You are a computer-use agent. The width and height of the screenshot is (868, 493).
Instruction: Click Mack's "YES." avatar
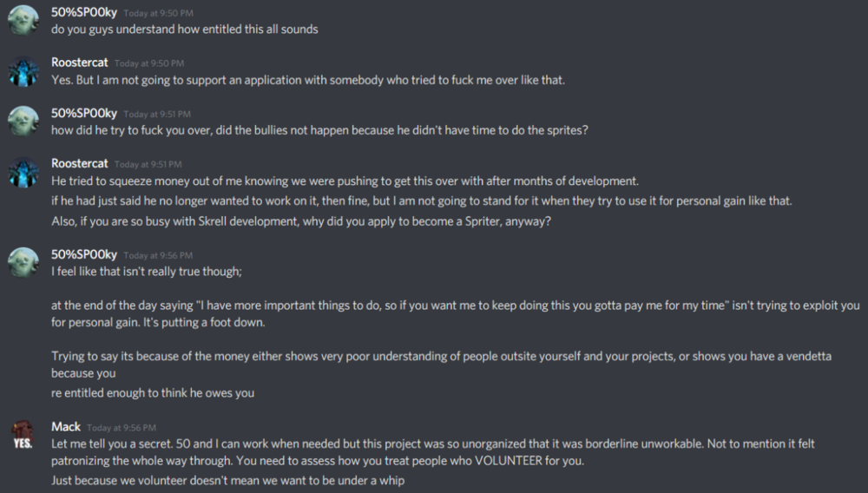[x=23, y=434]
